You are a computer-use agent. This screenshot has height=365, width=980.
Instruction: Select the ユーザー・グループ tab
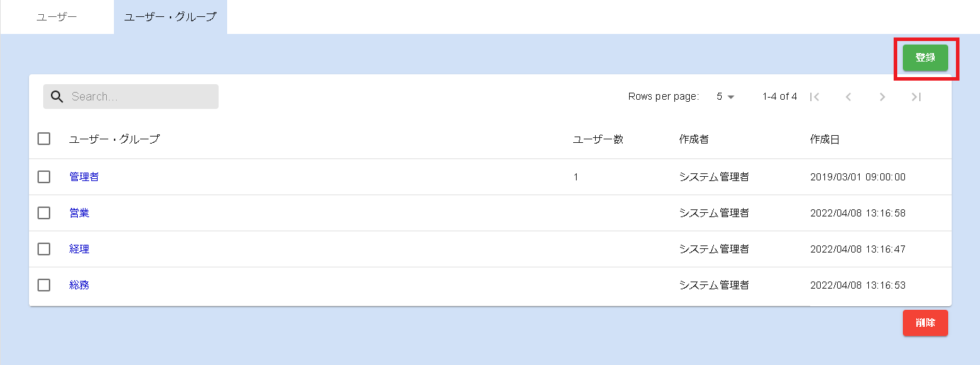point(170,17)
